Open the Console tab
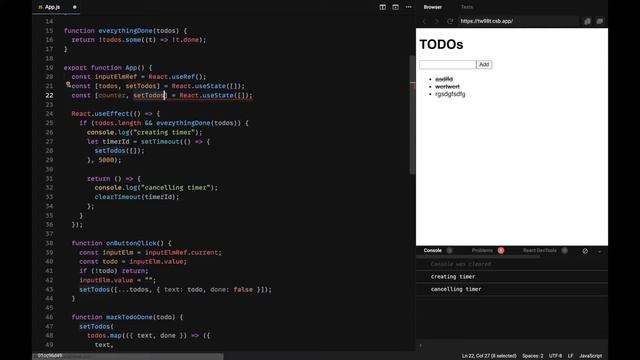The image size is (640, 360). (x=433, y=251)
